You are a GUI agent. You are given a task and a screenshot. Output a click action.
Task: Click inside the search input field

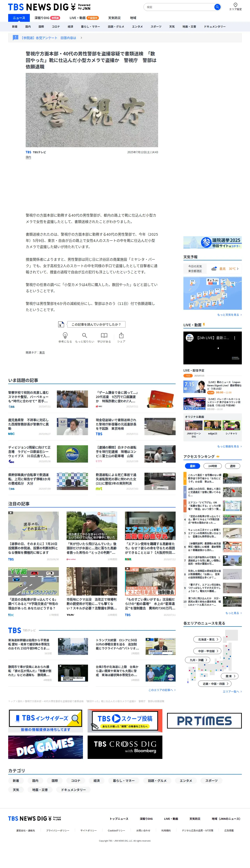(179, 7)
